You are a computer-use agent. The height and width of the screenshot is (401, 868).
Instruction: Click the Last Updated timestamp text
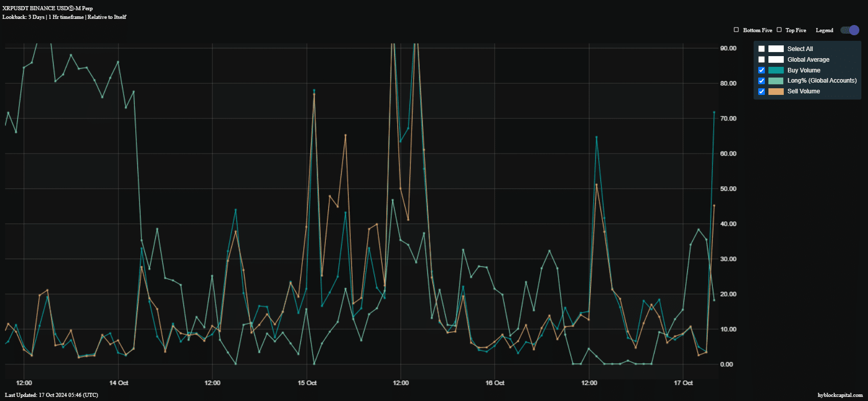[52, 395]
